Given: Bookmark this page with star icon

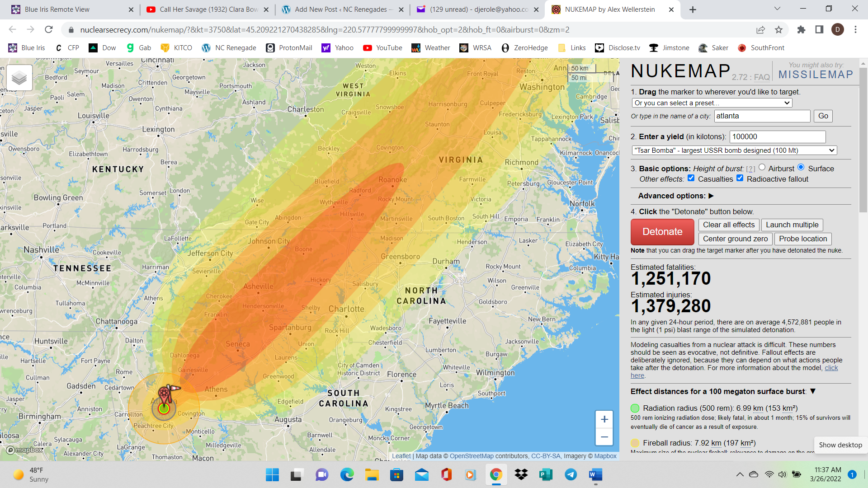Looking at the screenshot, I should [778, 29].
